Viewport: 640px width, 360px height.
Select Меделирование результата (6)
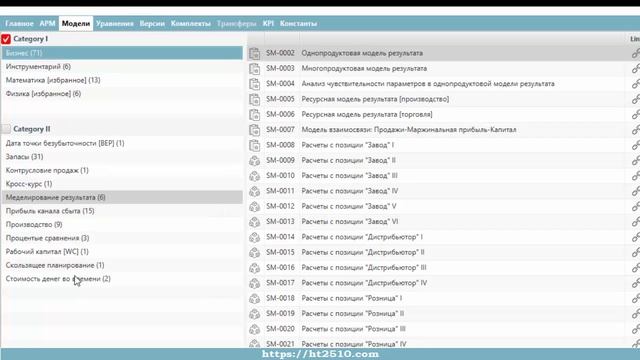point(122,197)
